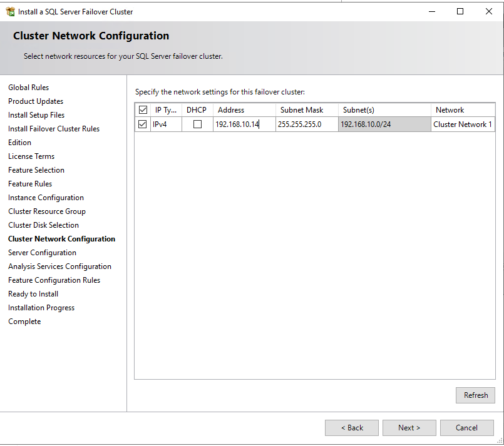Open Feature Configuration Rules step
The height and width of the screenshot is (446, 504).
[x=54, y=280]
